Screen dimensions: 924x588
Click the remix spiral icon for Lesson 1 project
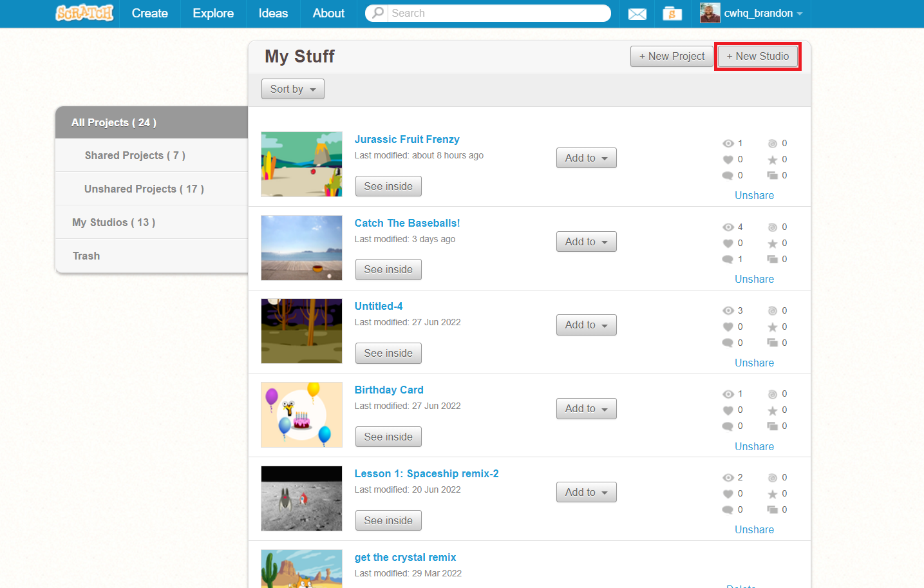773,478
